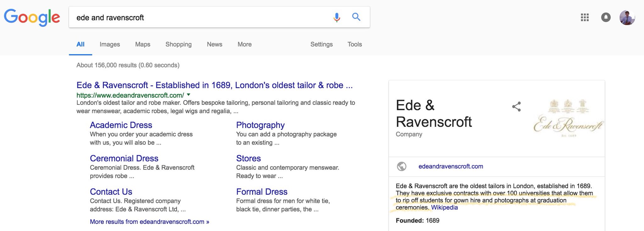Screen dimensions: 644x231
Task: Select the All results tab
Action: pos(80,44)
